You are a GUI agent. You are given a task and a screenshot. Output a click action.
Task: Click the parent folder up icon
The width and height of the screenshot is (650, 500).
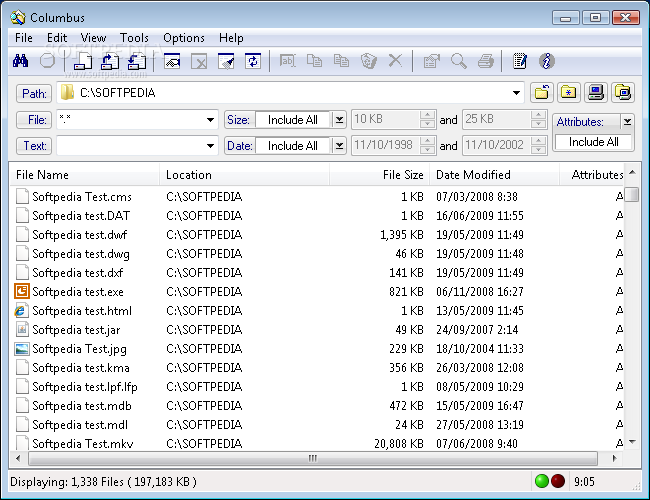pos(541,92)
